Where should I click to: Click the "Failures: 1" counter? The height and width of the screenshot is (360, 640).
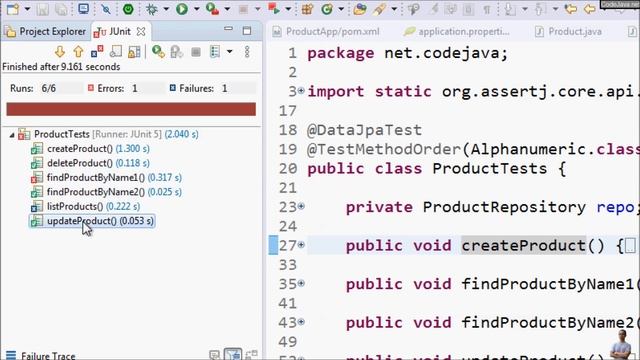click(x=198, y=88)
